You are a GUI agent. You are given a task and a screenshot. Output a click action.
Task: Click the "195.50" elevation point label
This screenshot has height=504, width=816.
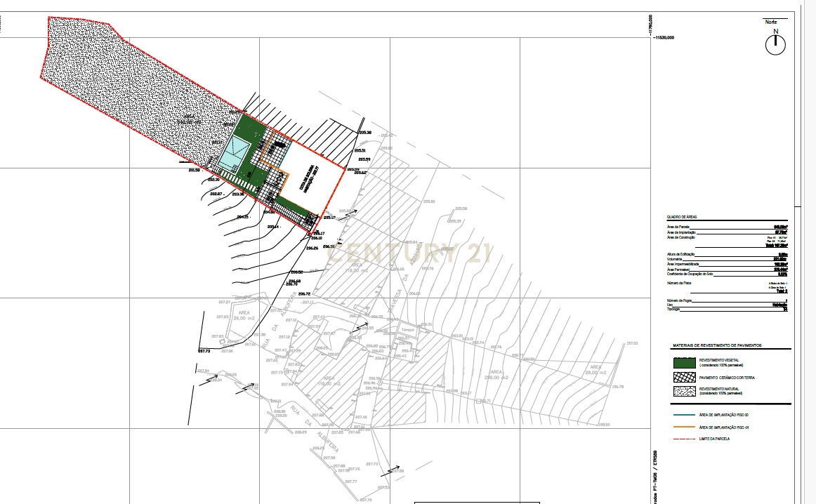[x=604, y=425]
